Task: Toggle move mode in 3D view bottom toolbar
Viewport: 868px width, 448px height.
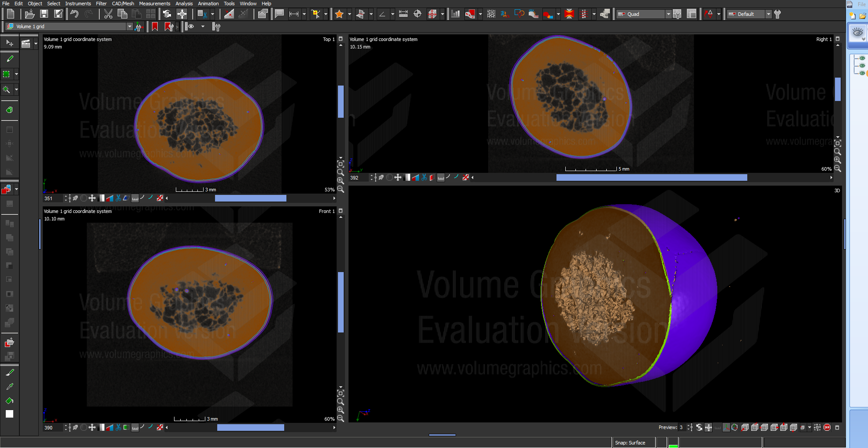Action: click(x=708, y=427)
